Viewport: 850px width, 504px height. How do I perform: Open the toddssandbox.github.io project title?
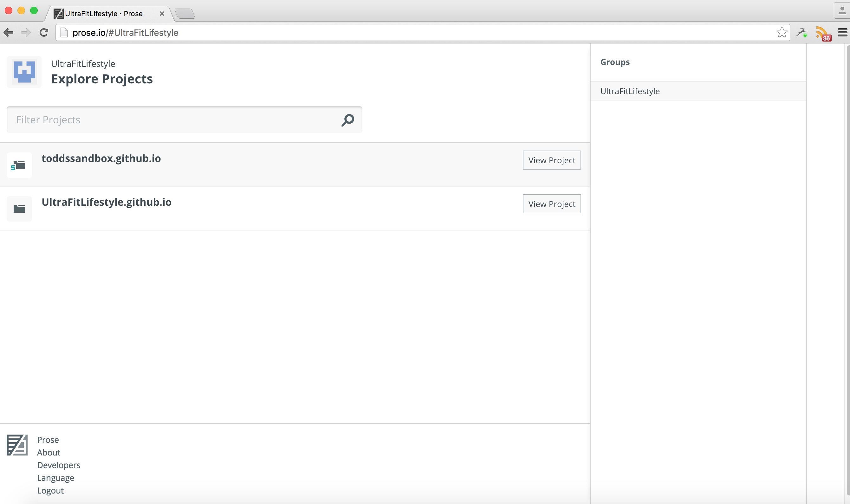point(101,158)
